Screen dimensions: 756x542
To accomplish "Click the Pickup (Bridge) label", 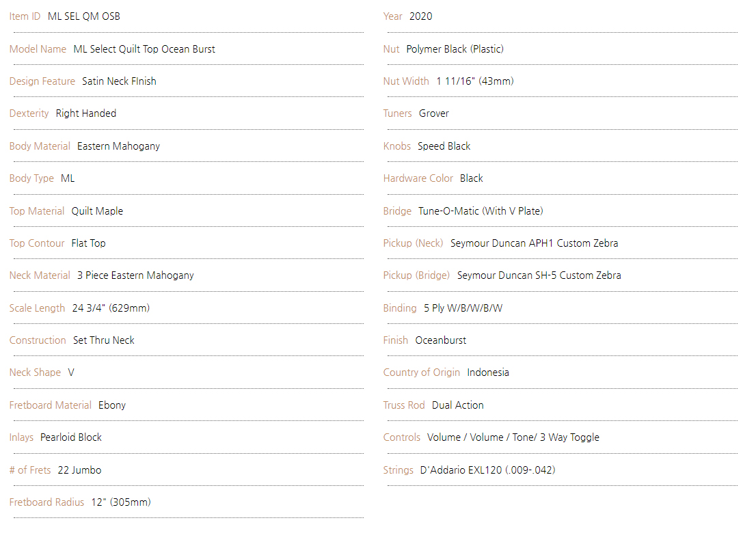I will tap(416, 275).
